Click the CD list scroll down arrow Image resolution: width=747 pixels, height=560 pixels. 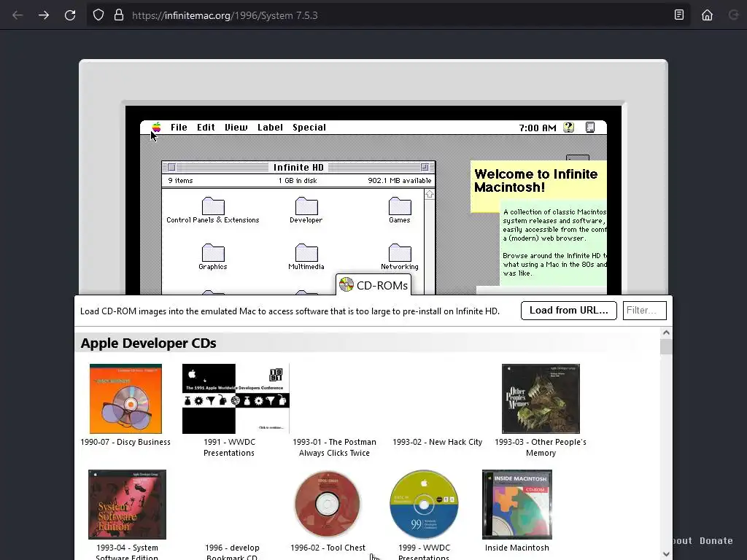click(666, 554)
